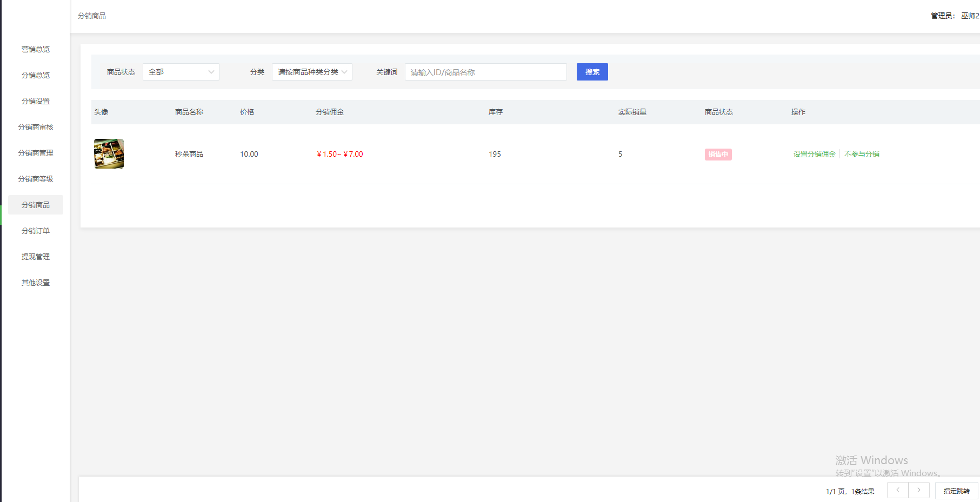Open the 请按商品种类分类 category dropdown

coord(312,72)
